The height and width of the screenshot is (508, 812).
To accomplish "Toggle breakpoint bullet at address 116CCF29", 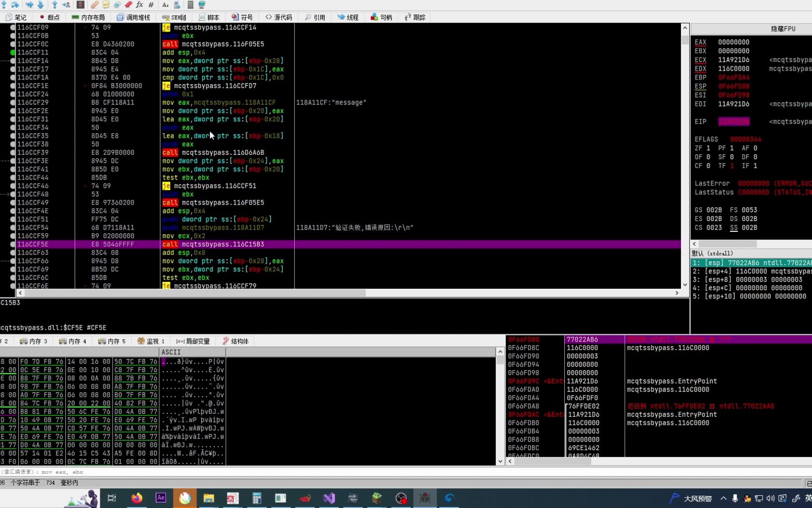I will click(13, 102).
